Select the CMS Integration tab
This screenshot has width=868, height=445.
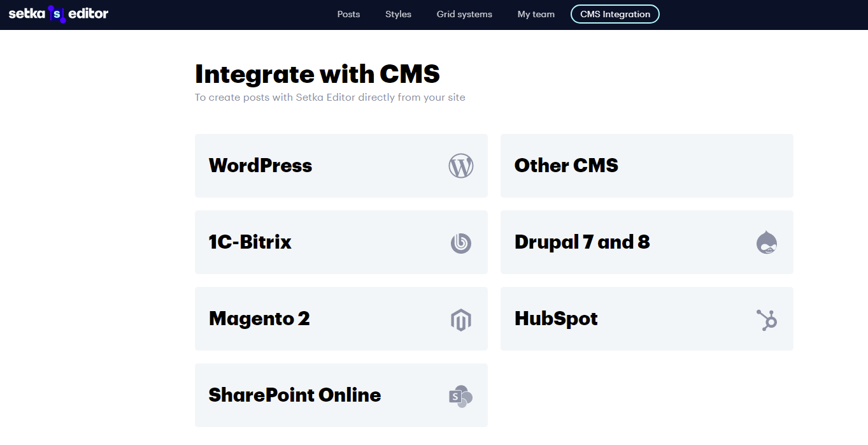click(x=615, y=14)
